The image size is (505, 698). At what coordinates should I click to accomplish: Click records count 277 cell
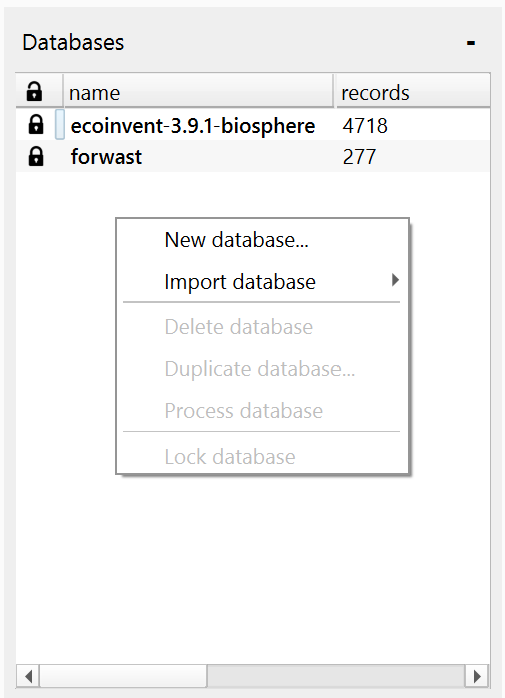tap(359, 157)
